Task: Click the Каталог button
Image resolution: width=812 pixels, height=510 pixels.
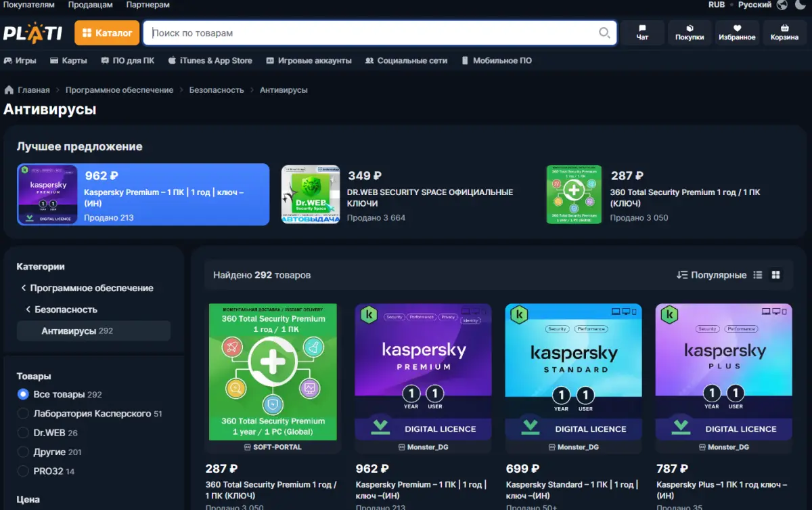Action: point(107,33)
